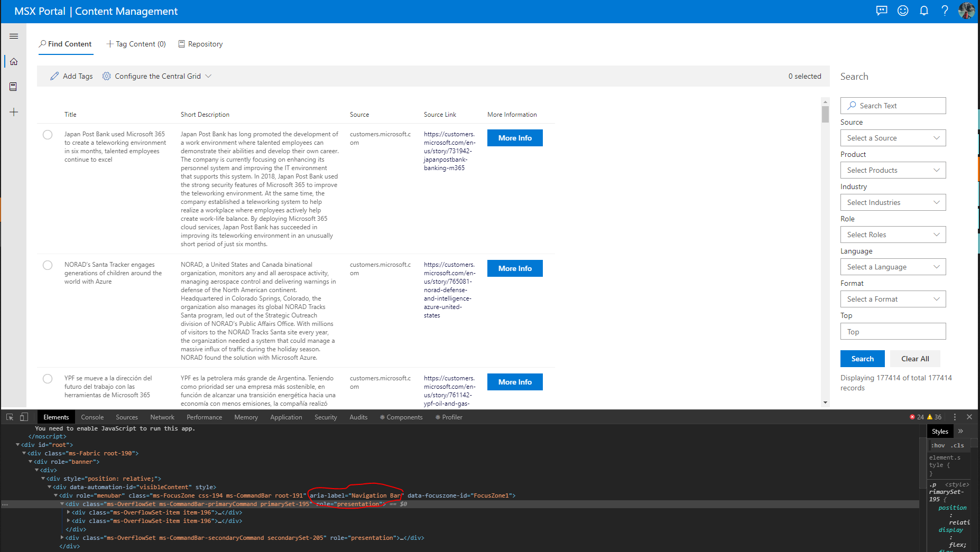The image size is (980, 552).
Task: Go to Home in the sidebar
Action: click(14, 61)
